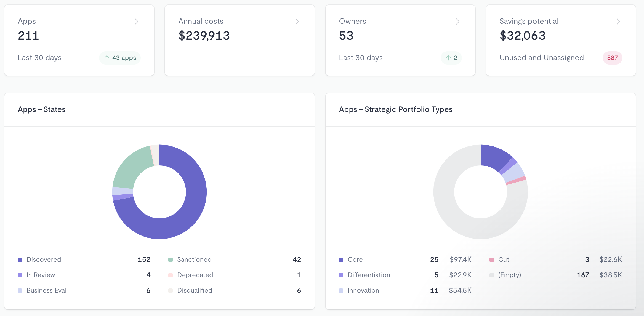Click the green Sanctioned donut segment

130,167
